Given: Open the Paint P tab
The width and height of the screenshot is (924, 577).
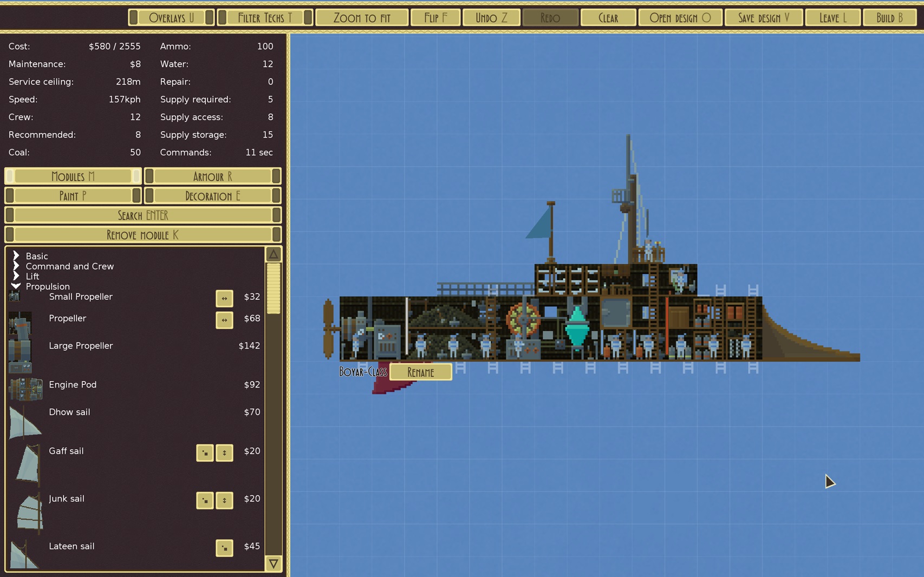Looking at the screenshot, I should (x=73, y=196).
